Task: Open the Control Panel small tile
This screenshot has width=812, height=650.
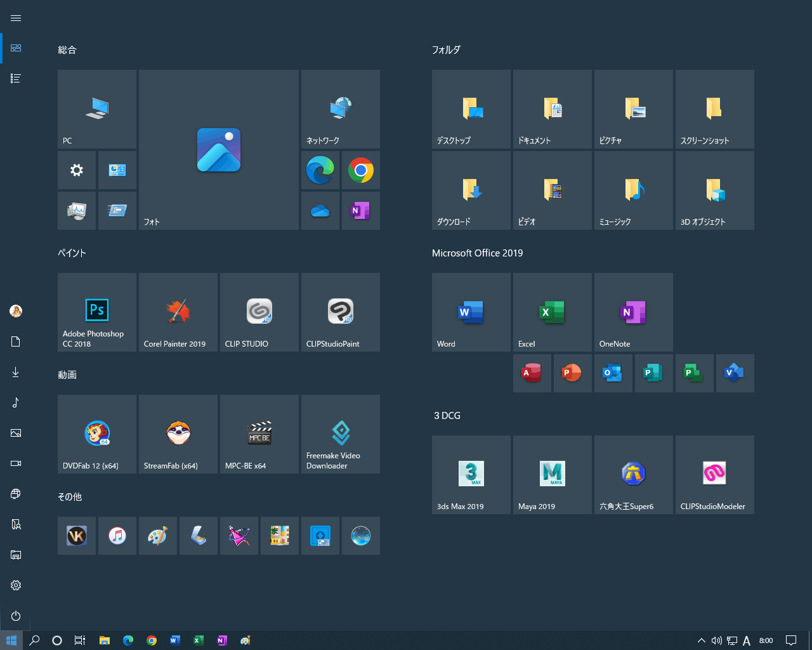Action: coord(117,170)
